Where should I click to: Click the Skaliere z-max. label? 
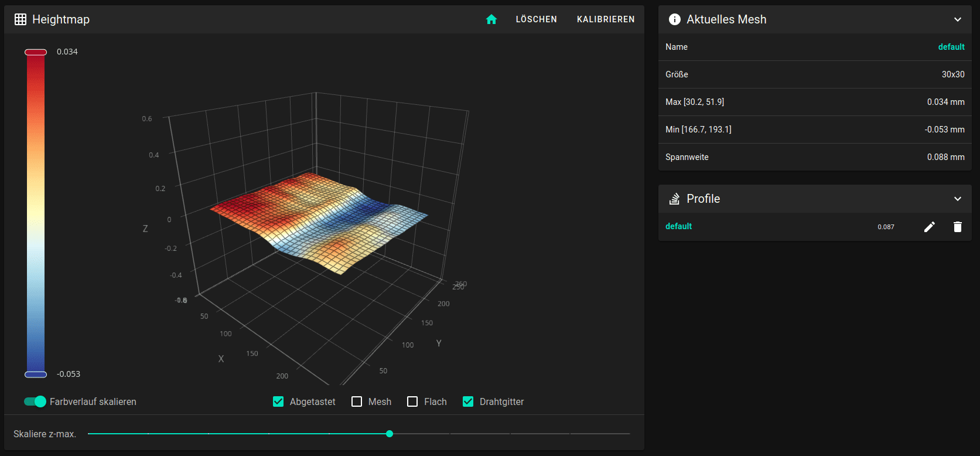(45, 434)
